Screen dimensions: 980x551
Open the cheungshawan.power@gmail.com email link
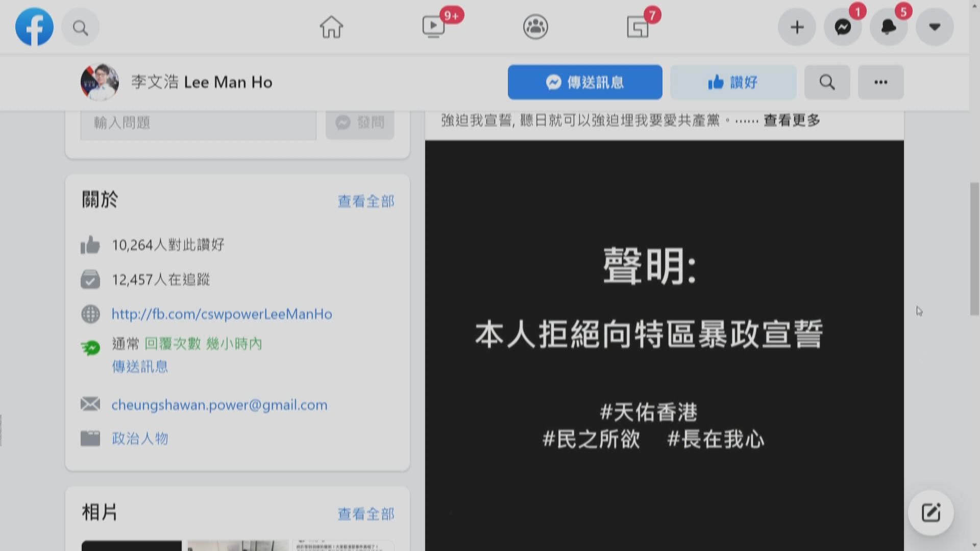pyautogui.click(x=219, y=405)
